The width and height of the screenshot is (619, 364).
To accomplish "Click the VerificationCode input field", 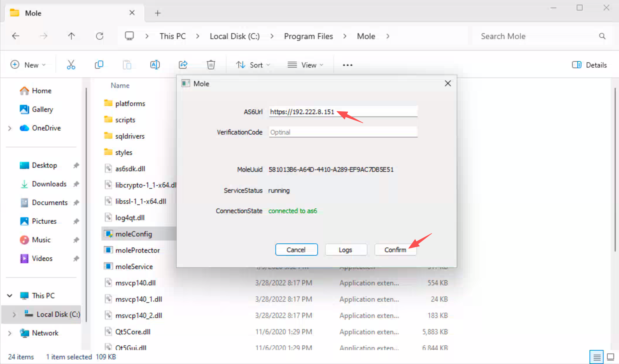I will coord(343,132).
